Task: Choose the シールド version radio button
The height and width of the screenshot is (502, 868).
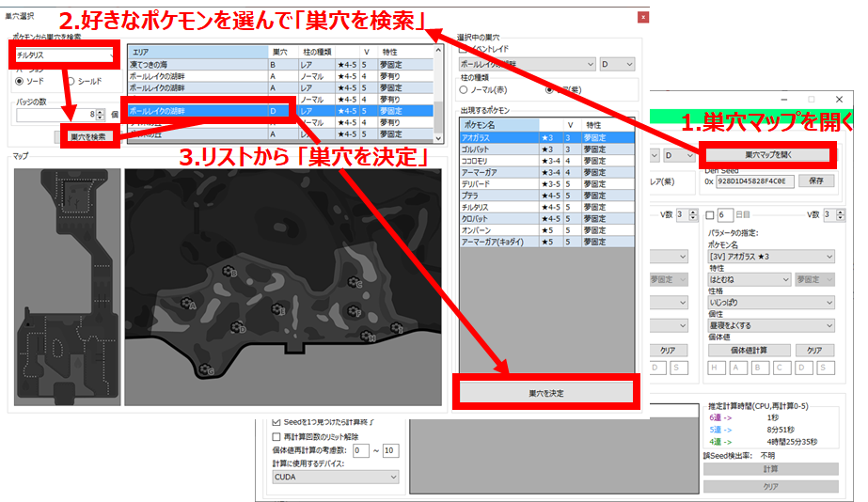Action: point(71,82)
